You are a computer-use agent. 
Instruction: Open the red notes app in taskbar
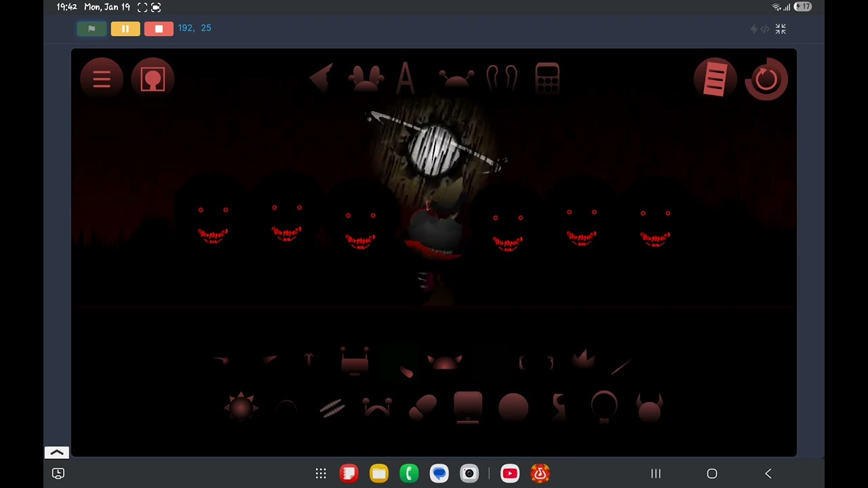[x=349, y=474]
